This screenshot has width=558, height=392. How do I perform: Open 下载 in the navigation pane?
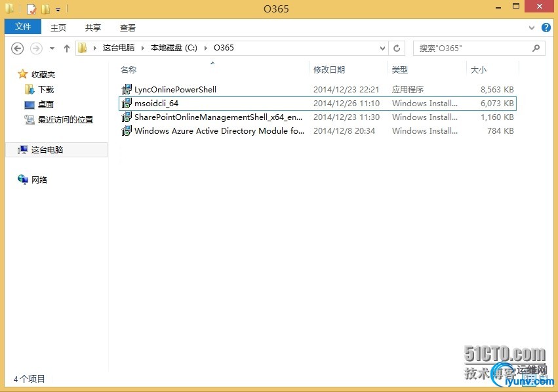46,89
